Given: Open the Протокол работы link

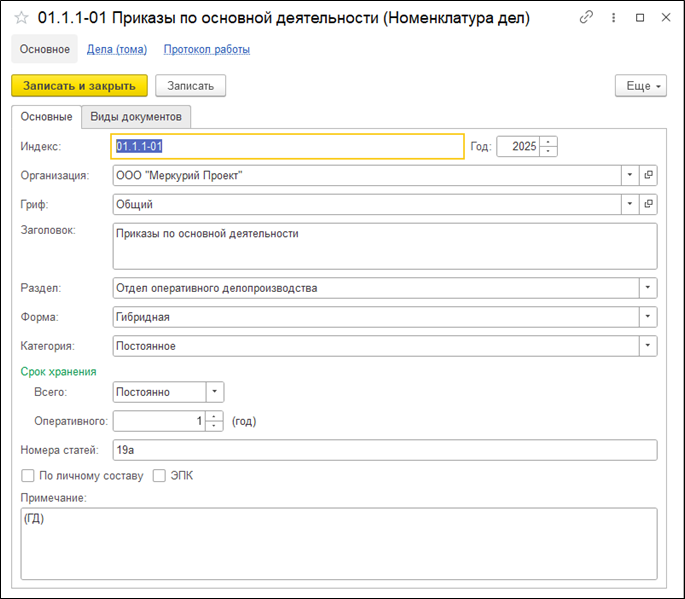Looking at the screenshot, I should (x=206, y=49).
